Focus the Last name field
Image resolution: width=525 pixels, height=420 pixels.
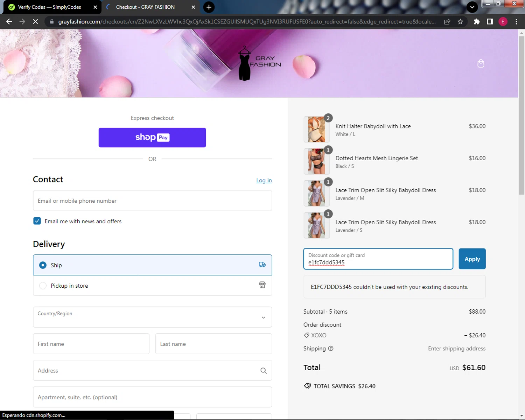pyautogui.click(x=213, y=344)
